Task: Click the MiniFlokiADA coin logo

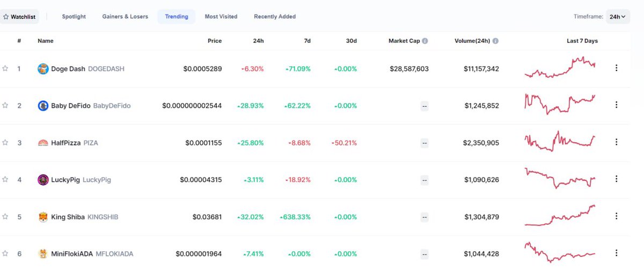Action: (x=43, y=254)
